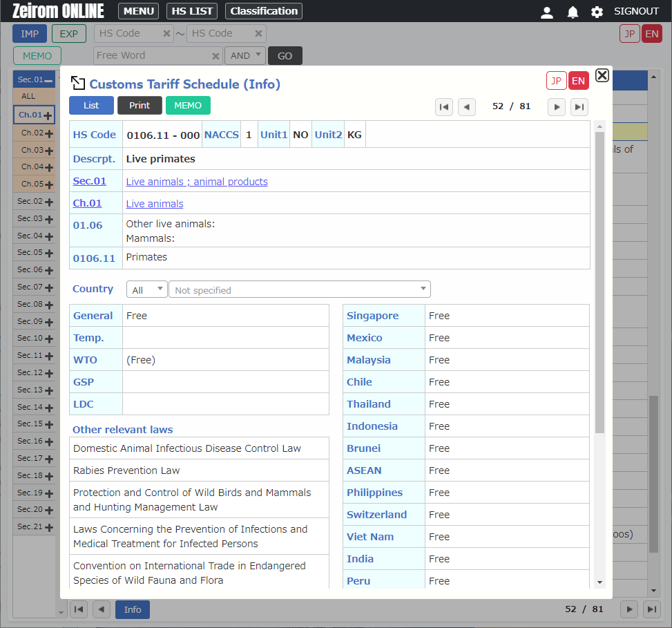Viewport: 672px width, 628px height.
Task: Expand Sec.02 in the section tree
Action: [48, 202]
